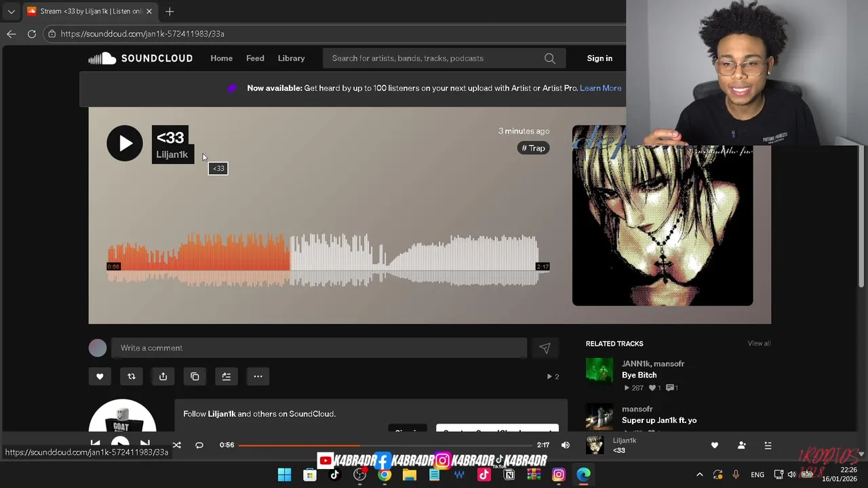
Task: Click the Write a comment field
Action: click(319, 348)
